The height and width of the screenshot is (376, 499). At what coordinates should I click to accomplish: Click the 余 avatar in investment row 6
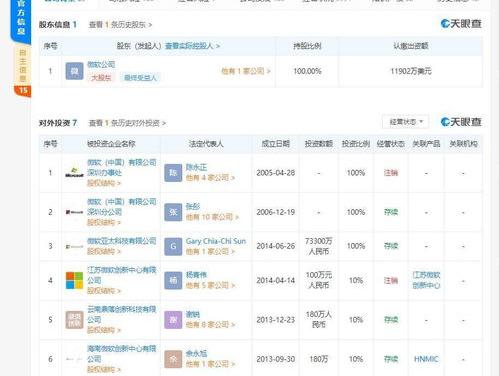click(x=173, y=359)
